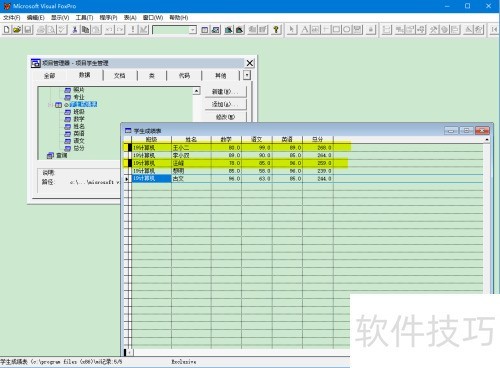Click the 古文 name cell

click(x=191, y=179)
